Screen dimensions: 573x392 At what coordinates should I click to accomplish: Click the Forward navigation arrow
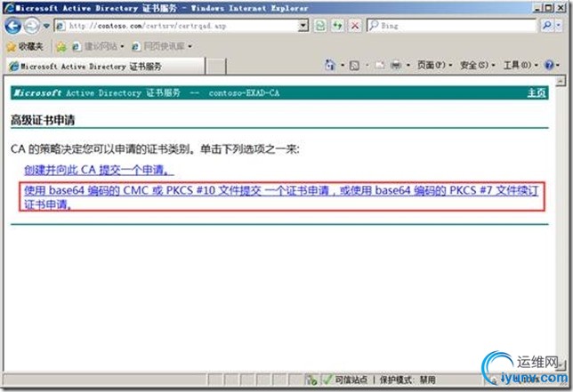(32, 27)
